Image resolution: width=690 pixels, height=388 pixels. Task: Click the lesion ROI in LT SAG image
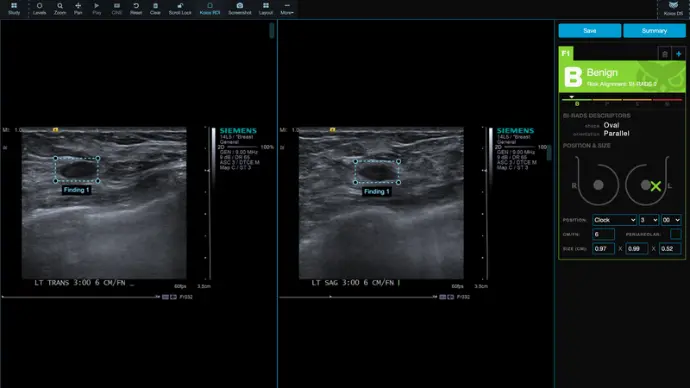click(x=377, y=172)
